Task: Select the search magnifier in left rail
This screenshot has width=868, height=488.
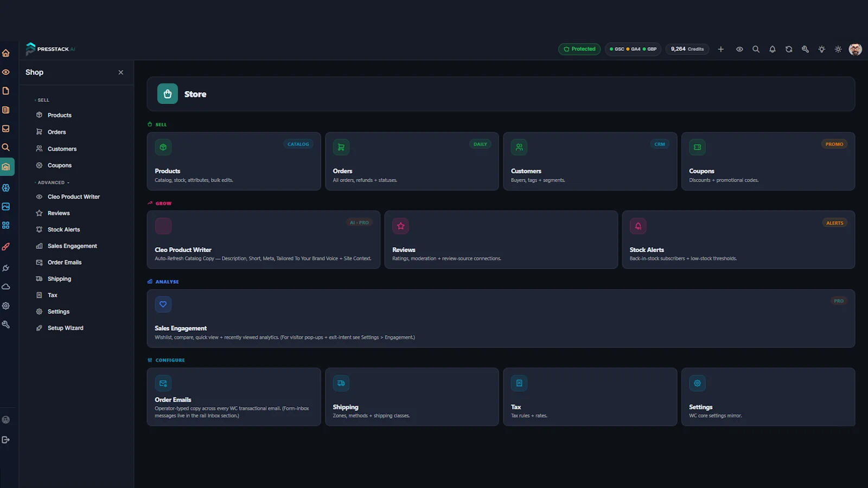Action: click(x=6, y=147)
